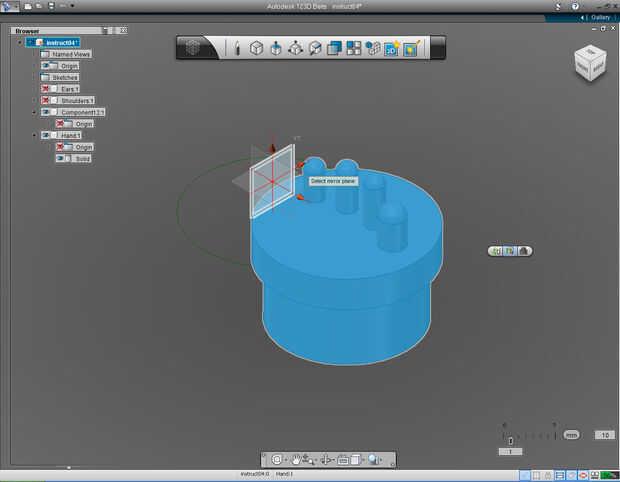Open the Modify move-triad tool
The width and height of the screenshot is (620, 482).
tap(295, 48)
